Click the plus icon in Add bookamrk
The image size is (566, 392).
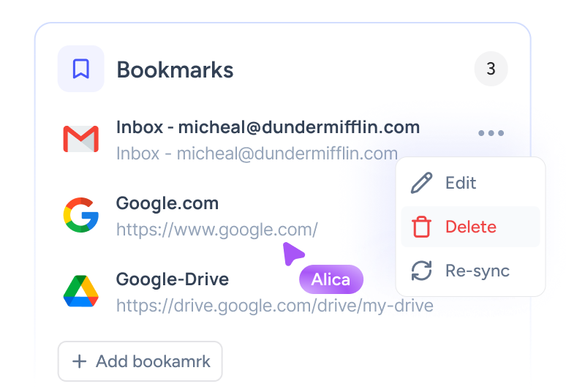(x=80, y=361)
